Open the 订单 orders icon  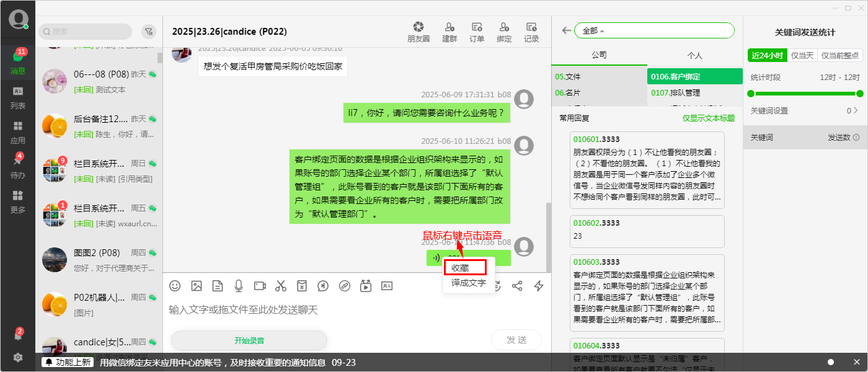tap(477, 31)
